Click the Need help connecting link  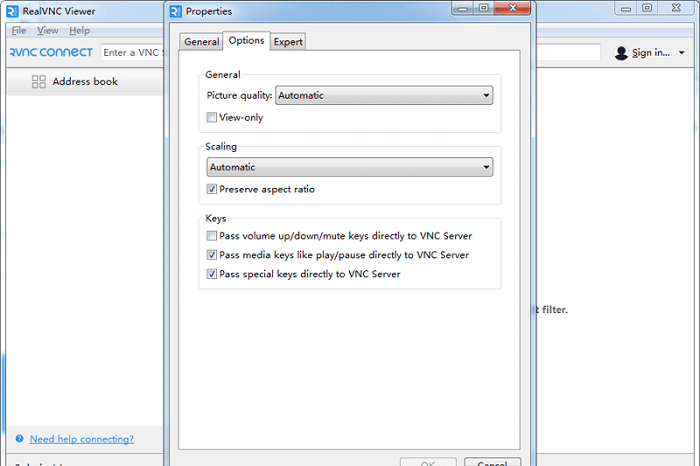point(81,439)
